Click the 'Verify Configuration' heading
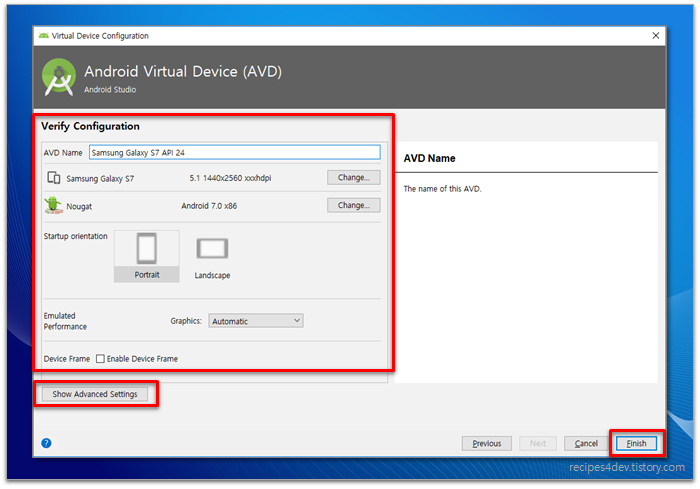 90,126
